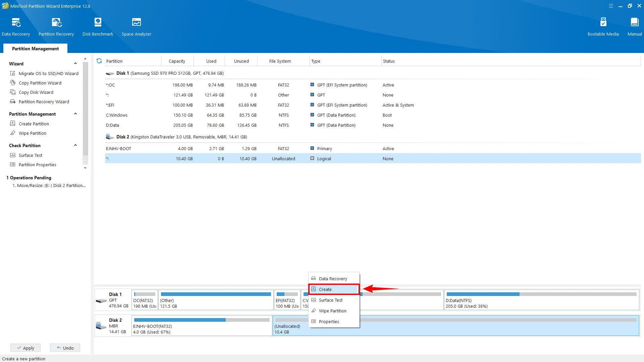
Task: Click the Disk 2 icon in the disk map
Action: [101, 325]
